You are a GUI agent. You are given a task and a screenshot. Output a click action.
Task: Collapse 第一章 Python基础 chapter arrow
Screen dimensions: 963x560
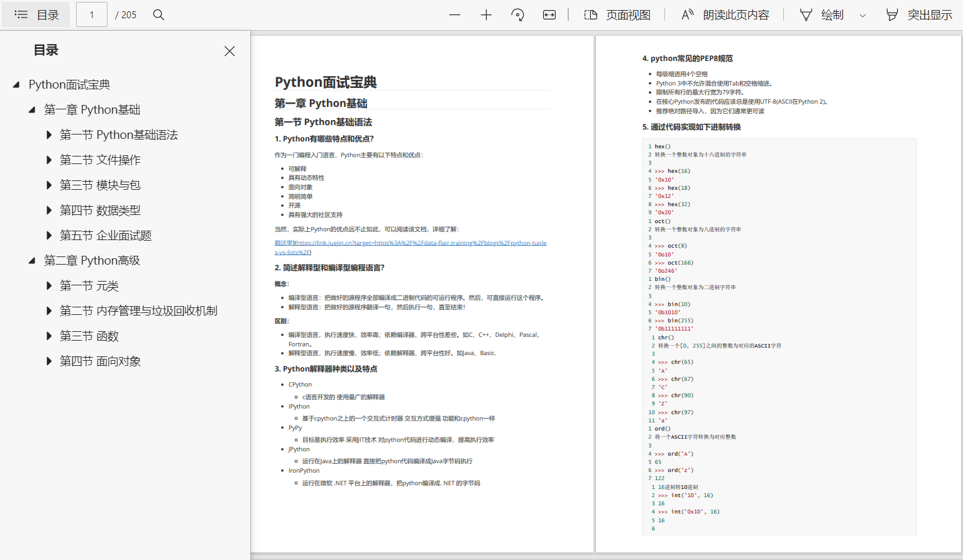32,109
